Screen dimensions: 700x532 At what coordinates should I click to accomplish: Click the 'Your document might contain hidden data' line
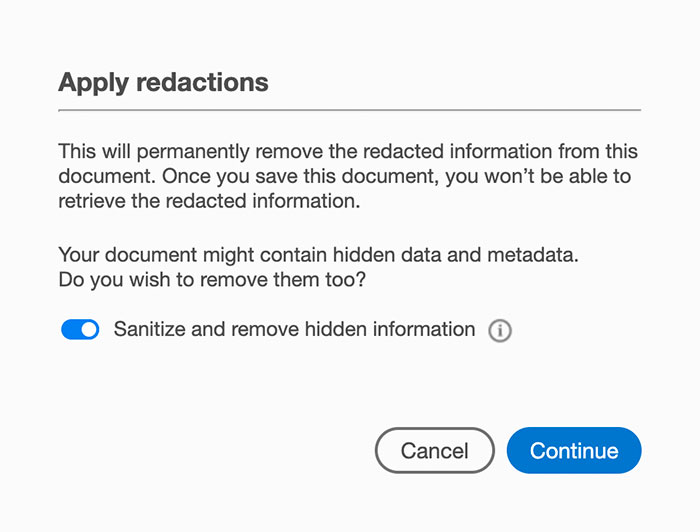pyautogui.click(x=318, y=256)
